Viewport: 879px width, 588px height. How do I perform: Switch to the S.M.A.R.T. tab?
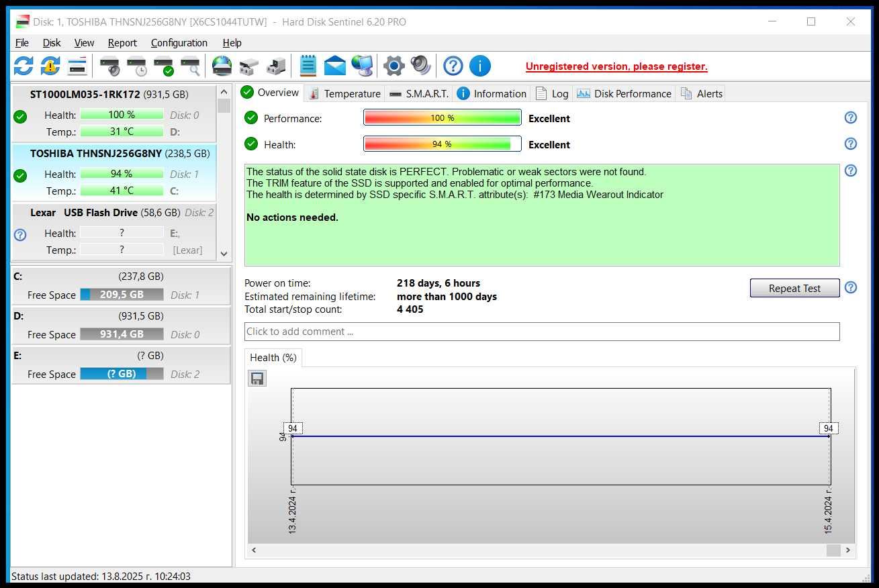[418, 93]
